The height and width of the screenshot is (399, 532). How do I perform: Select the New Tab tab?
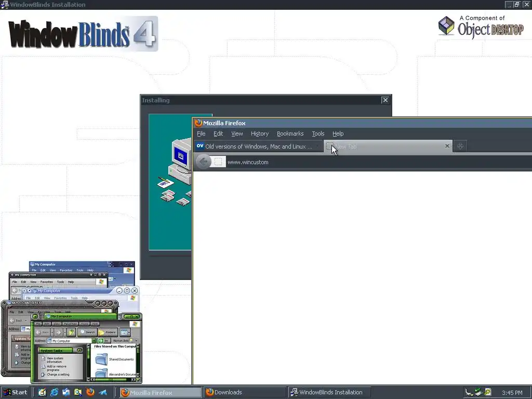click(x=388, y=146)
